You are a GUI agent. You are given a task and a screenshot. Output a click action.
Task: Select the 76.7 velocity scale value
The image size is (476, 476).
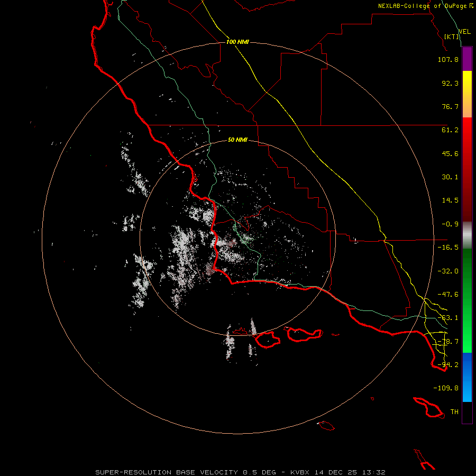point(450,106)
